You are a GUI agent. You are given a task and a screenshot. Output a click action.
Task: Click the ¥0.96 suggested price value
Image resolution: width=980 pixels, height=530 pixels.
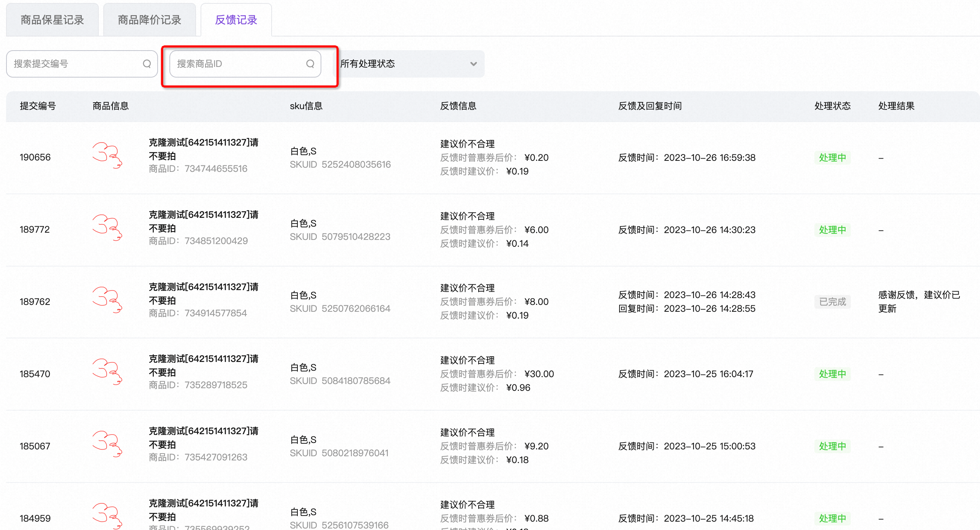pos(518,387)
